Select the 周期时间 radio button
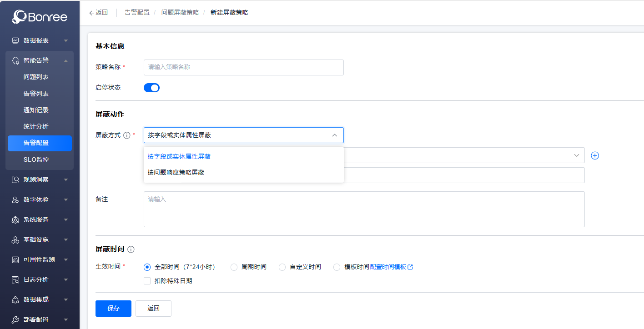The width and height of the screenshot is (644, 329). pyautogui.click(x=234, y=267)
